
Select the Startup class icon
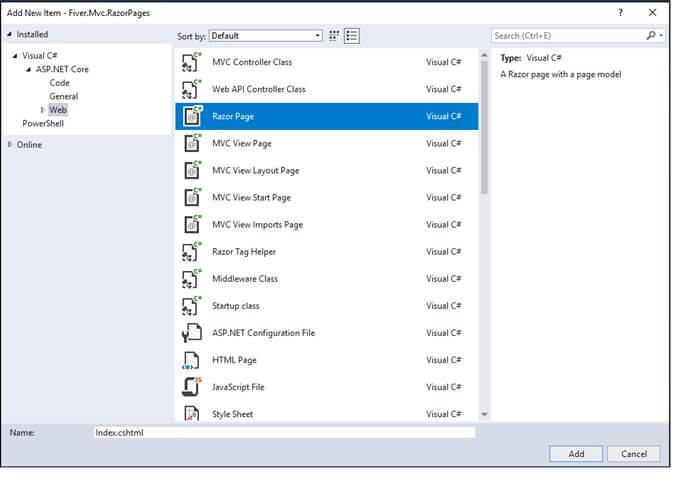tap(191, 306)
